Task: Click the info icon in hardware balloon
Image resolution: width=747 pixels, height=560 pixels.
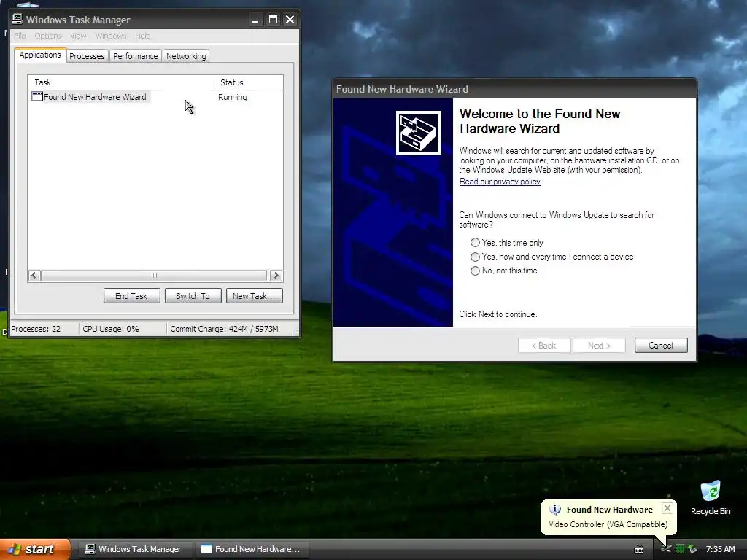Action: (555, 510)
